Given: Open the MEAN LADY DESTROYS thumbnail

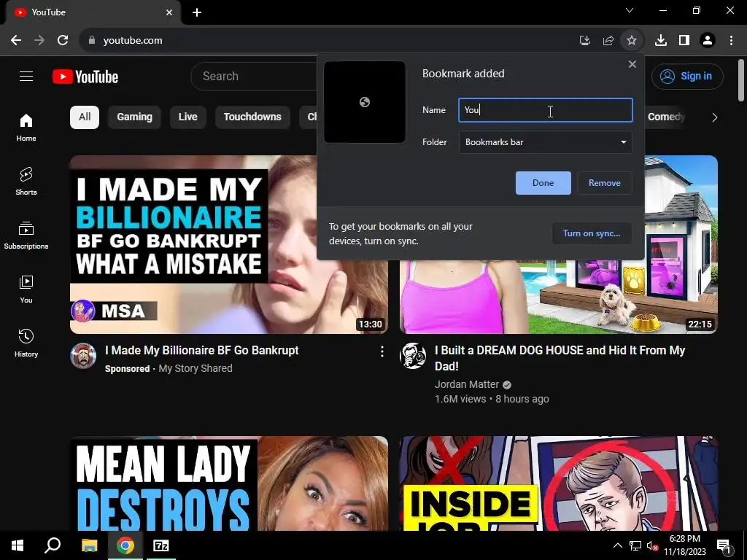Looking at the screenshot, I should tap(228, 483).
